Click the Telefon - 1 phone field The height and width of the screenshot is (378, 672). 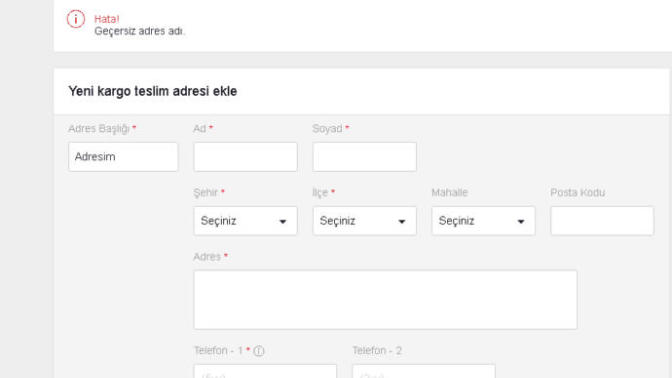(265, 371)
